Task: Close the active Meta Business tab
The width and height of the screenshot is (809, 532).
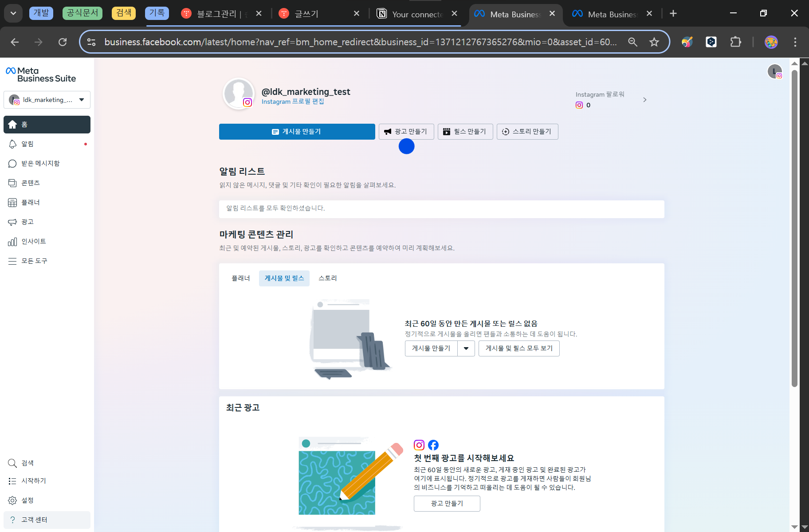Action: [552, 14]
